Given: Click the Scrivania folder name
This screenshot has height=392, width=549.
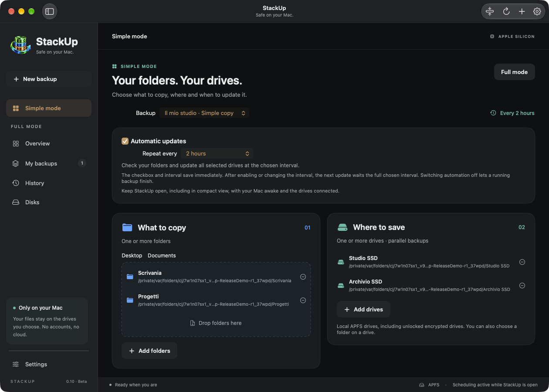Looking at the screenshot, I should 150,273.
